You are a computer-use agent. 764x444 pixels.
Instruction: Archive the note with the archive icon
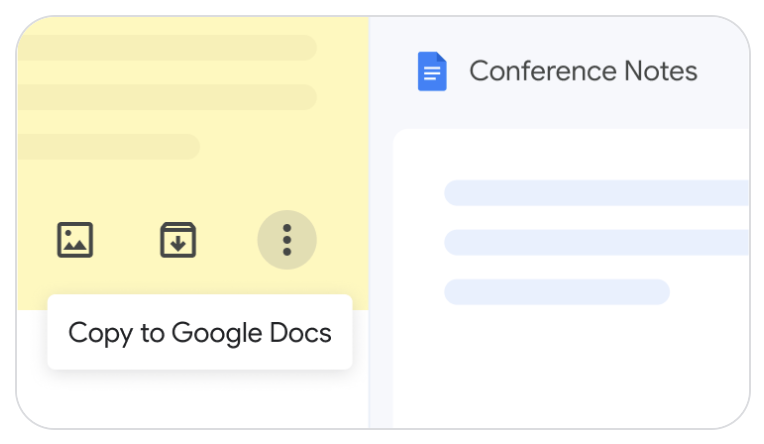[178, 240]
